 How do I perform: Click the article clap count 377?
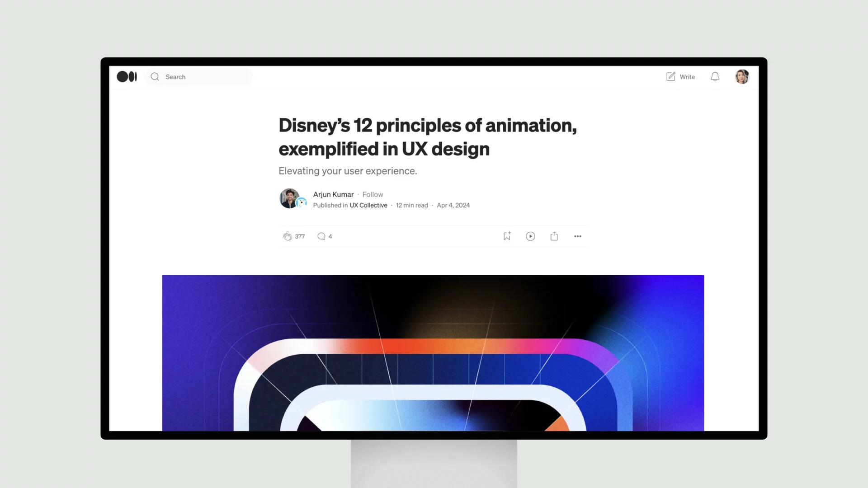pos(300,236)
